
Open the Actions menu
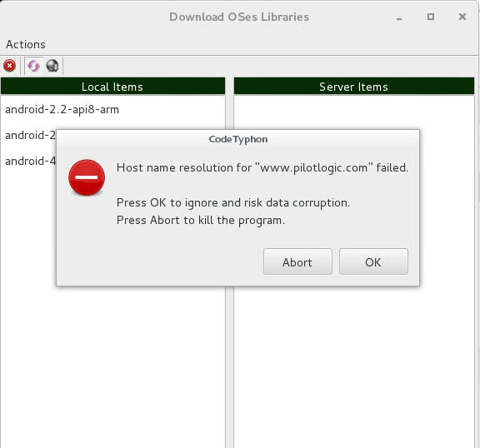pos(26,45)
